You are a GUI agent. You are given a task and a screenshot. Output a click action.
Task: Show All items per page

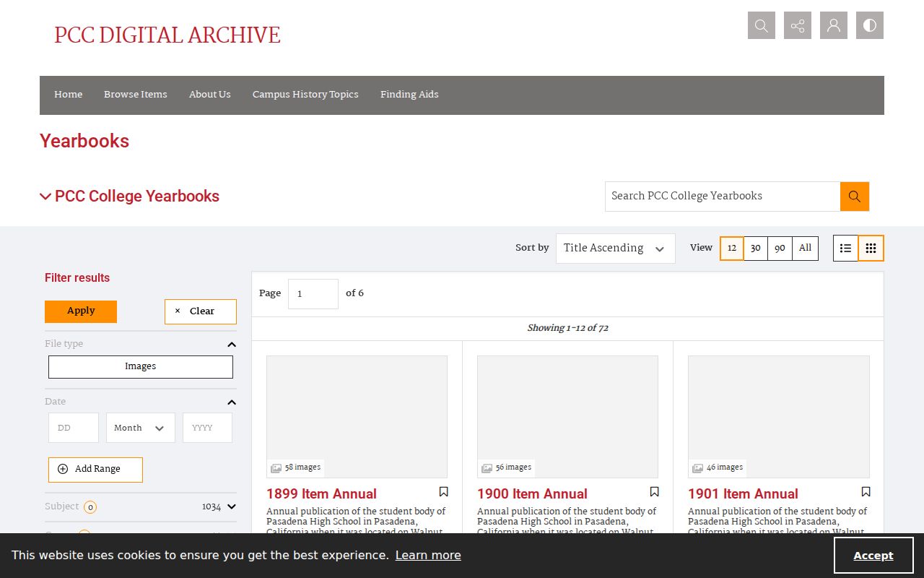(x=805, y=248)
